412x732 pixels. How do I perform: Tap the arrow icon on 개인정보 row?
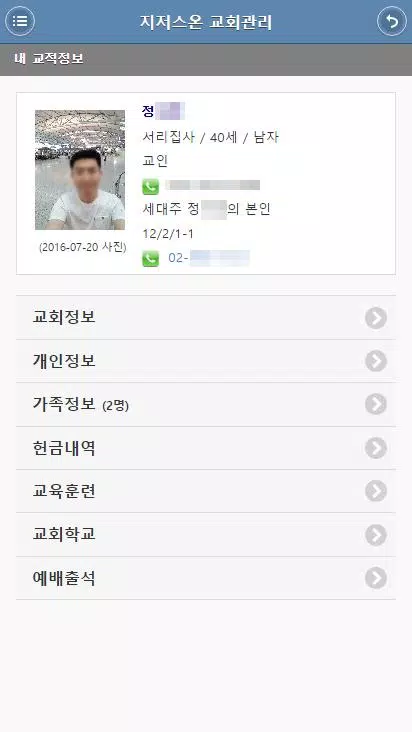(x=376, y=361)
